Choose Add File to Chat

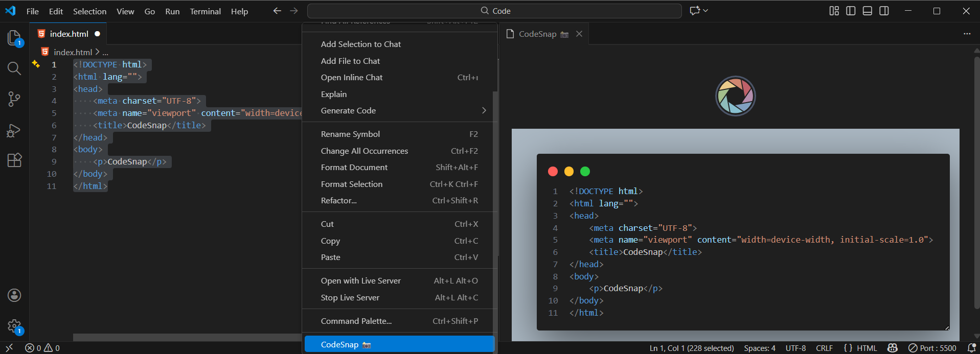pyautogui.click(x=399, y=61)
